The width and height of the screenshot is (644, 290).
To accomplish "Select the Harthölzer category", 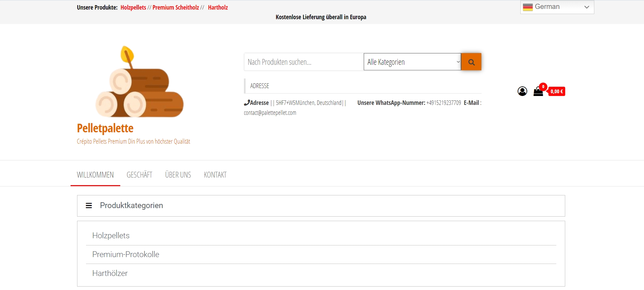I will (110, 273).
